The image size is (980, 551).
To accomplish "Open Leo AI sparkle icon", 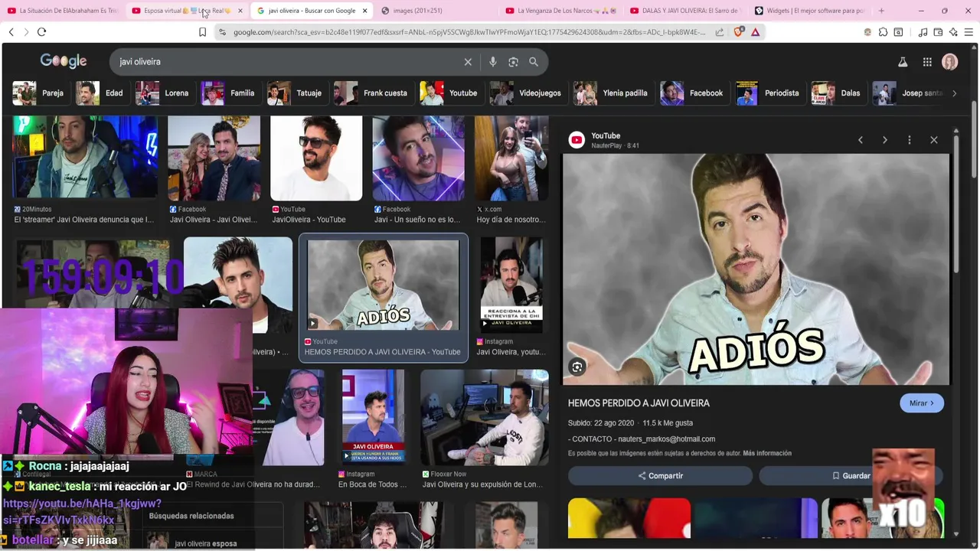I will [953, 32].
